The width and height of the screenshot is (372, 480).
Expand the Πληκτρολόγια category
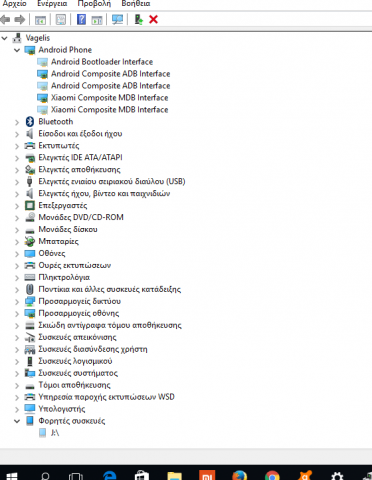(17, 278)
